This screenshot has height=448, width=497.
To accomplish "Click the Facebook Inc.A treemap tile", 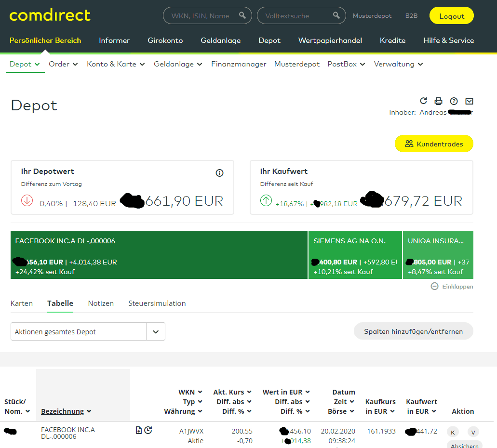I will [x=159, y=255].
